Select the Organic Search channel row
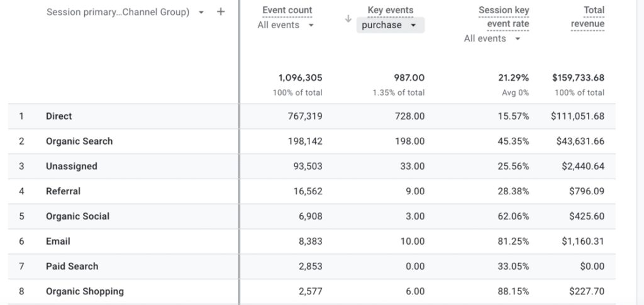Image resolution: width=644 pixels, height=305 pixels. coord(79,141)
